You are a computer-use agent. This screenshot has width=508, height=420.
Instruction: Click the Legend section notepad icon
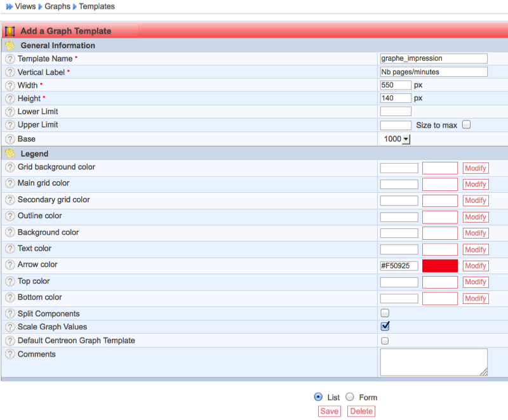10,154
